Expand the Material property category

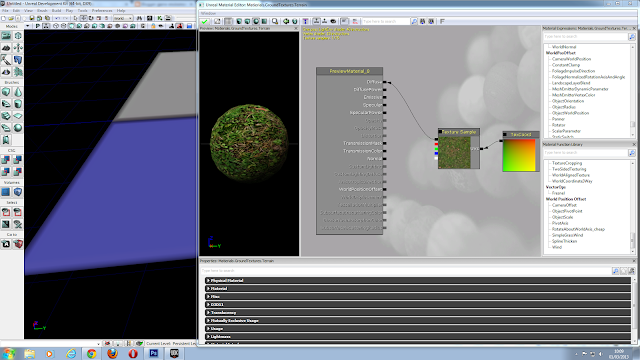[x=418, y=289]
